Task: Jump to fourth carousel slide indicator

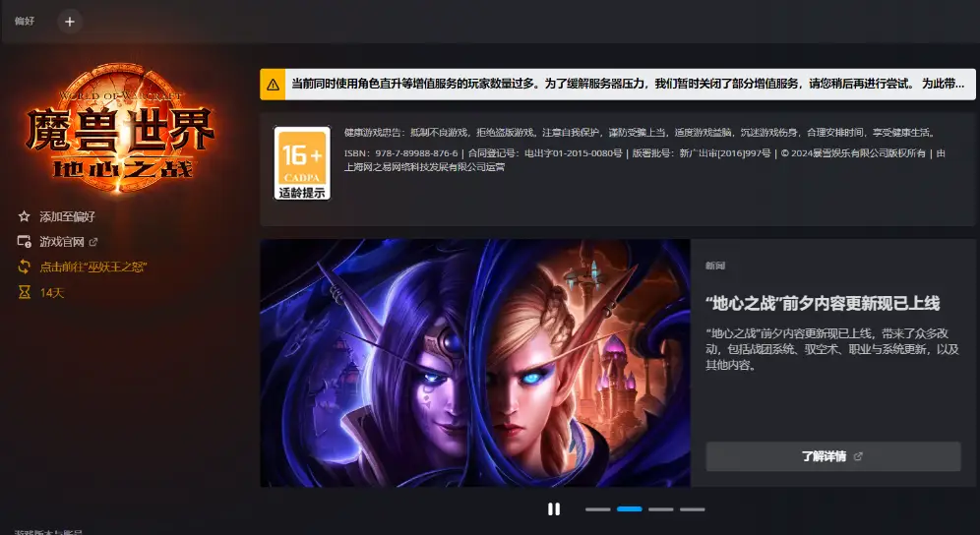Action: 693,509
